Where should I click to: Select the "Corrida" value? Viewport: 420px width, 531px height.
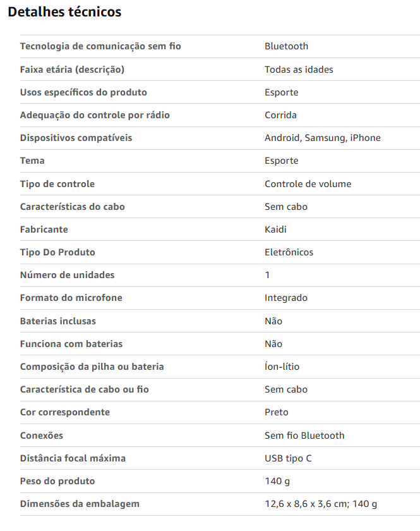point(280,115)
